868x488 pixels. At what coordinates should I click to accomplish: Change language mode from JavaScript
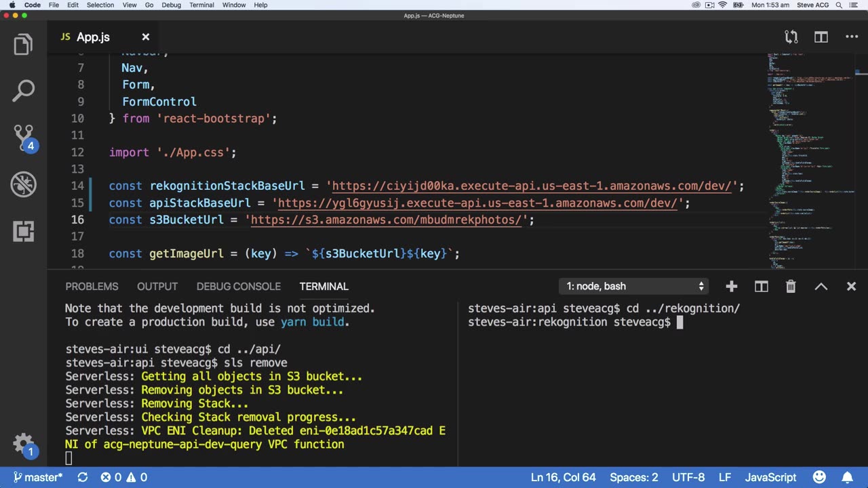click(x=770, y=477)
